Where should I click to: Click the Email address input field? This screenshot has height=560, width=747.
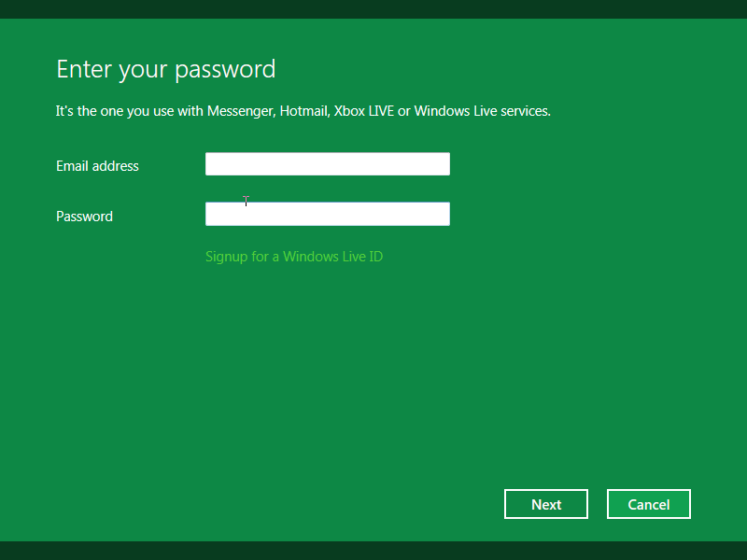[328, 164]
